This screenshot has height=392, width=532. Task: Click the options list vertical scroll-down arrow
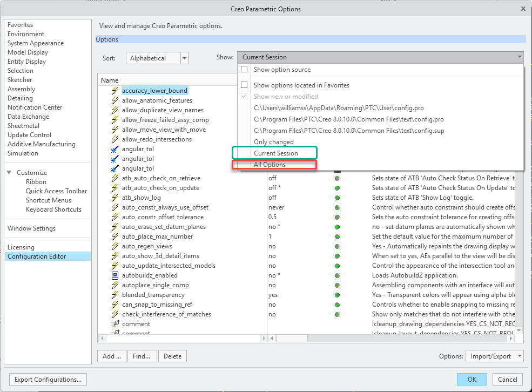[518, 330]
